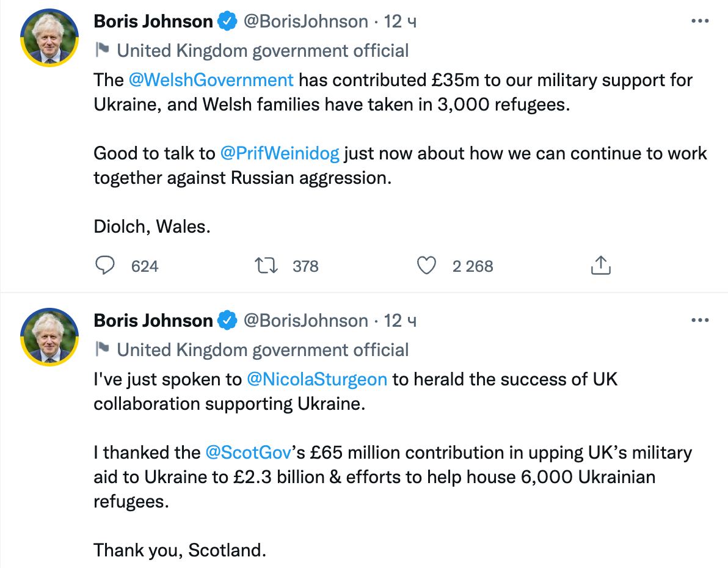The width and height of the screenshot is (728, 568).
Task: Click the government flag icon in Scotland tweet
Action: [102, 349]
